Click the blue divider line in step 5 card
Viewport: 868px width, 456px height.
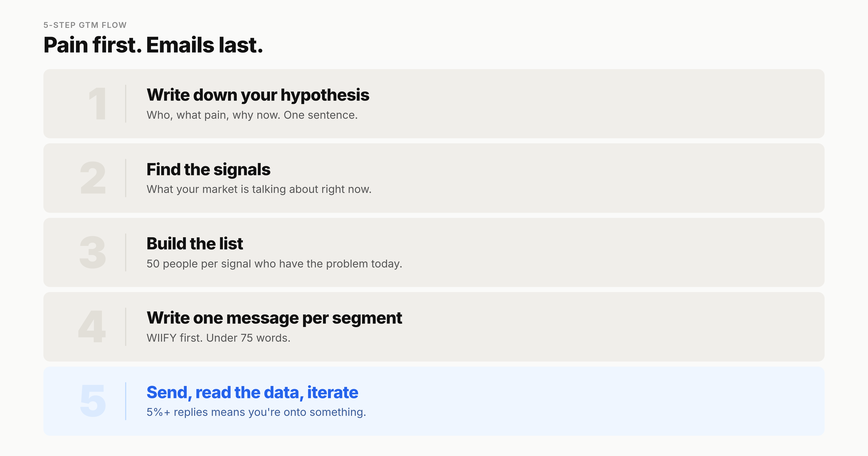(x=126, y=401)
